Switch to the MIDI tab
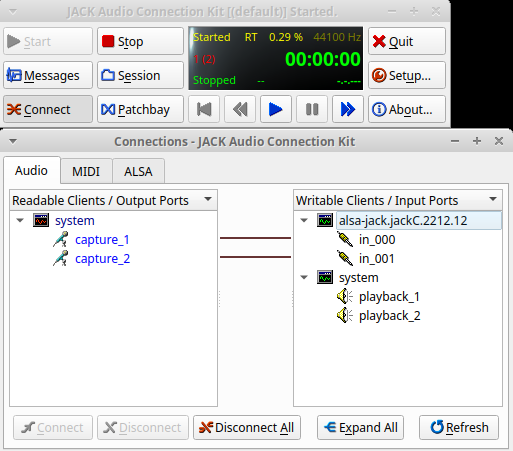 (x=86, y=172)
